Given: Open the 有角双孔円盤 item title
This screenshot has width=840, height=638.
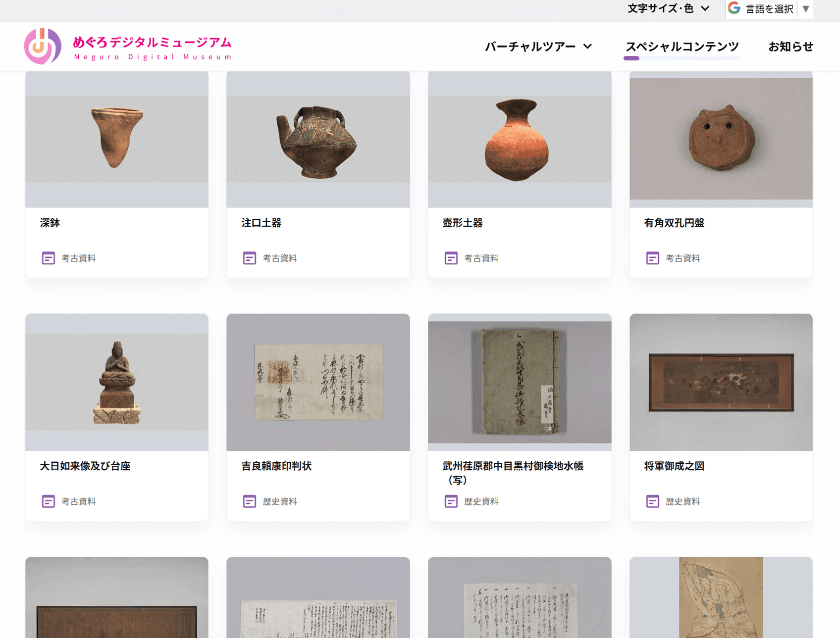Looking at the screenshot, I should click(x=674, y=223).
